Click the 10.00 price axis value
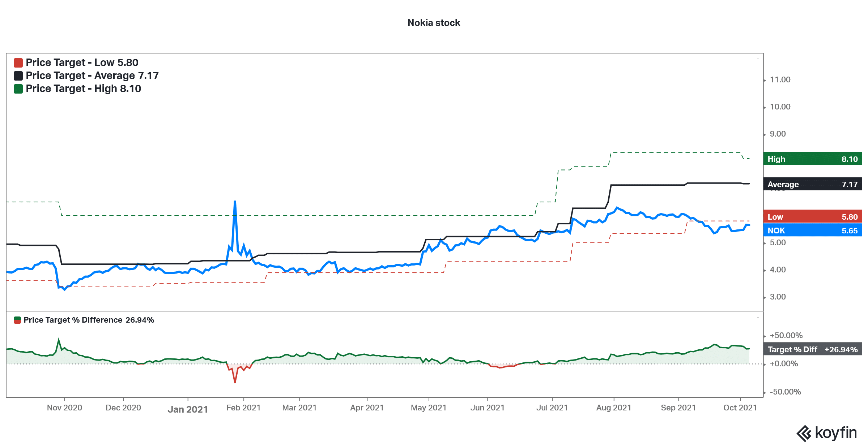Screen dimensions: 868x448 780,107
